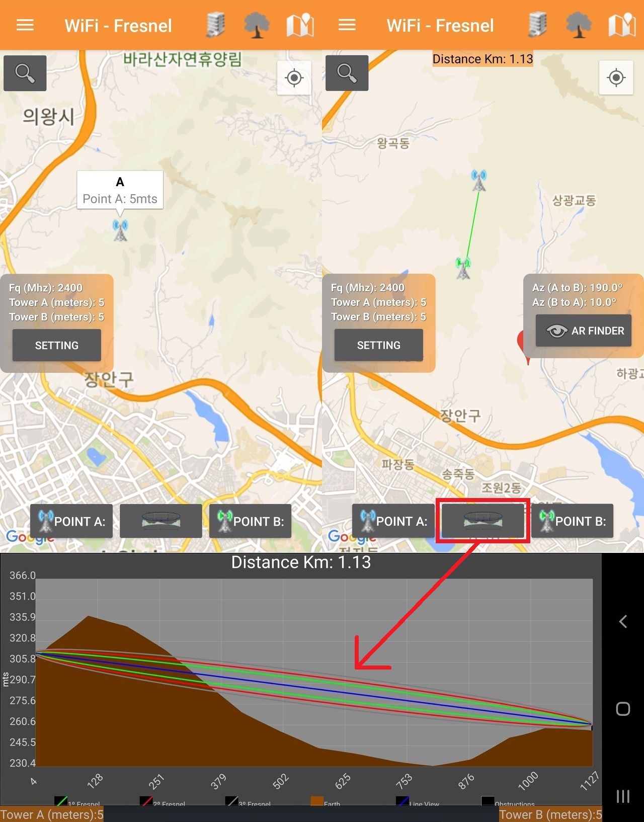
Task: Tap 'Az (B to A): 10.0º' text
Action: (574, 302)
